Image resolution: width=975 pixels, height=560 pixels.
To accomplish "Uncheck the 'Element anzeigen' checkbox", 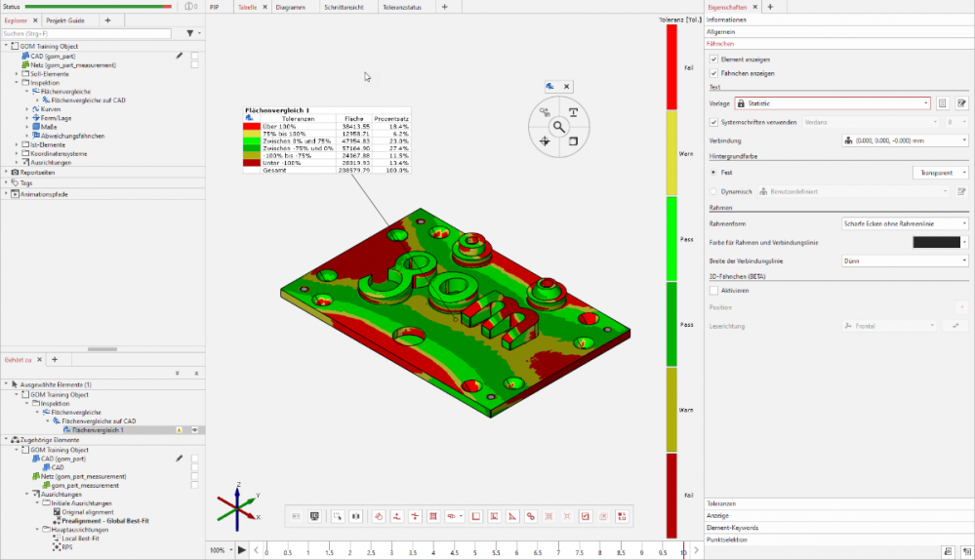I will coord(713,60).
